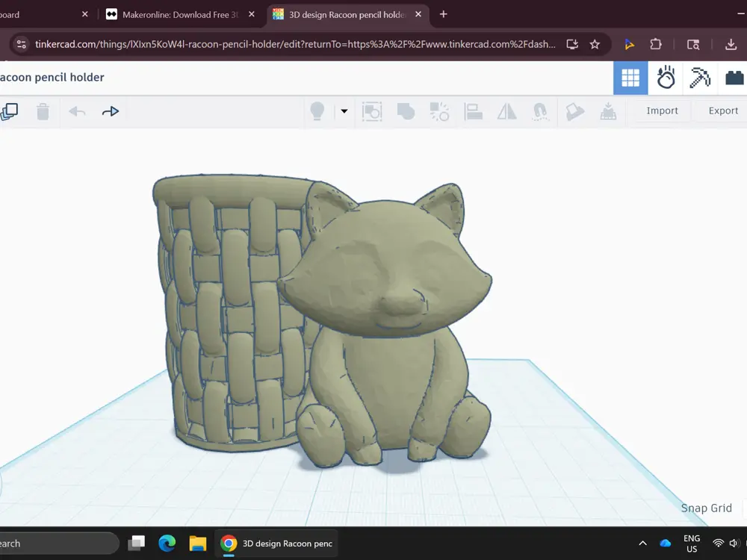Open the browser Extensions puzzle icon
Viewport: 747px width, 560px height.
656,44
